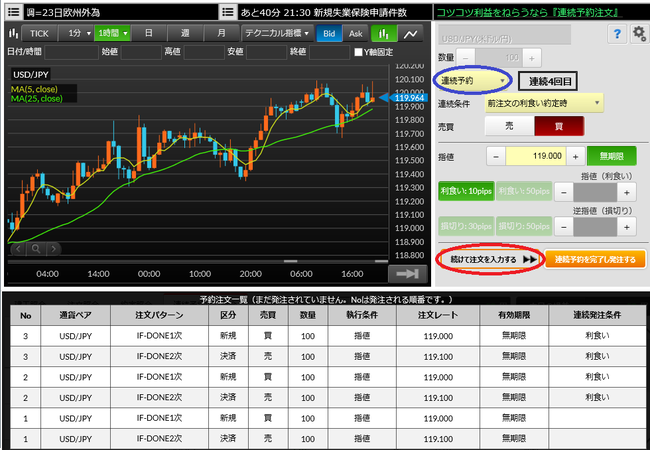Screen dimensions: 650x450
Task: Click the 連続4回目 indicator
Action: tap(547, 81)
